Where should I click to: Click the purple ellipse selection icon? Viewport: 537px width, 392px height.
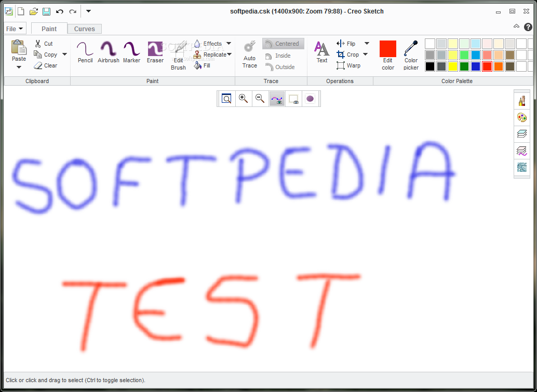click(310, 99)
